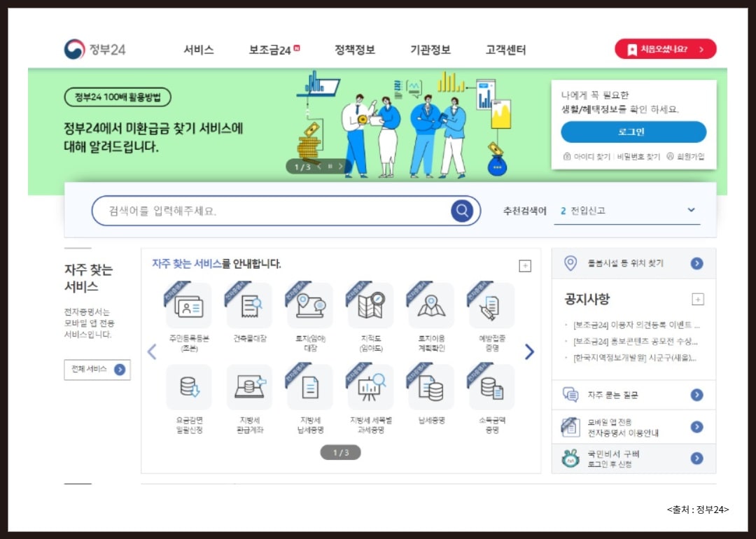756x539 pixels.
Task: Open notice [한국지역정보개발원] 시군구(새올)
Action: coord(634,358)
